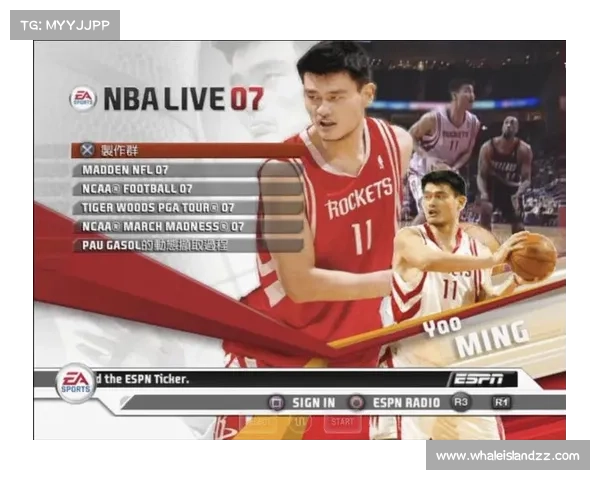Select the PAU GASOL motion capture entry
The width and height of the screenshot is (600, 480).
tap(188, 245)
